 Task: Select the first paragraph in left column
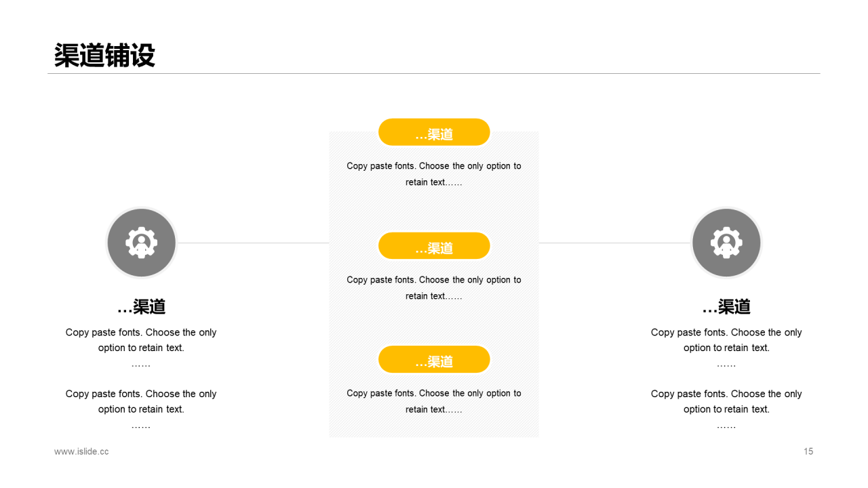(141, 340)
